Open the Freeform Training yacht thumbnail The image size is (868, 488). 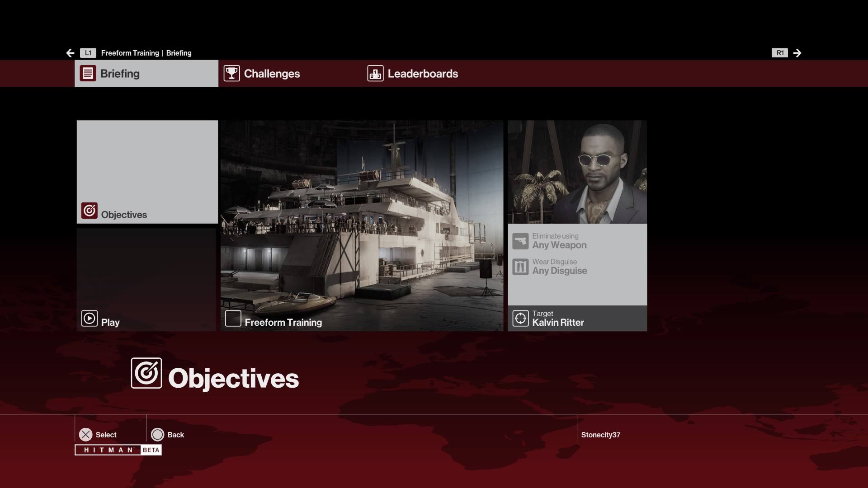(362, 225)
